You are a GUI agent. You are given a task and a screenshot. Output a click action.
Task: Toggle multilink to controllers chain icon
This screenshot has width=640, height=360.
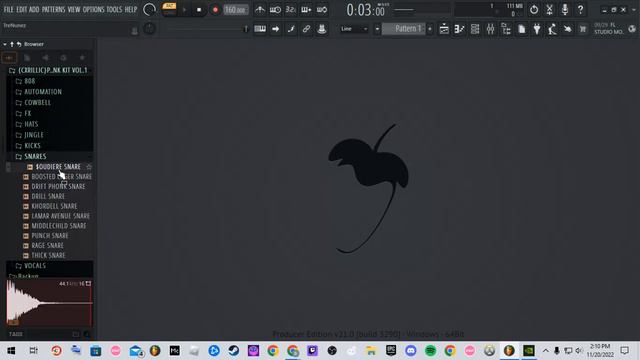306,29
